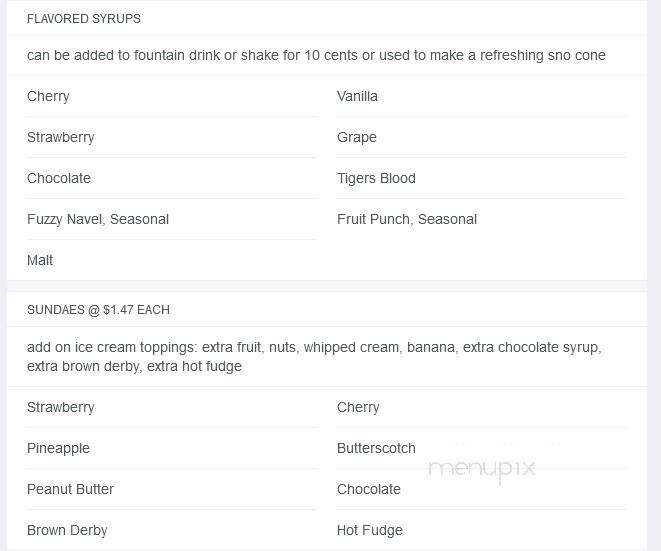Click Chocolate in the sundaes list

coord(369,490)
